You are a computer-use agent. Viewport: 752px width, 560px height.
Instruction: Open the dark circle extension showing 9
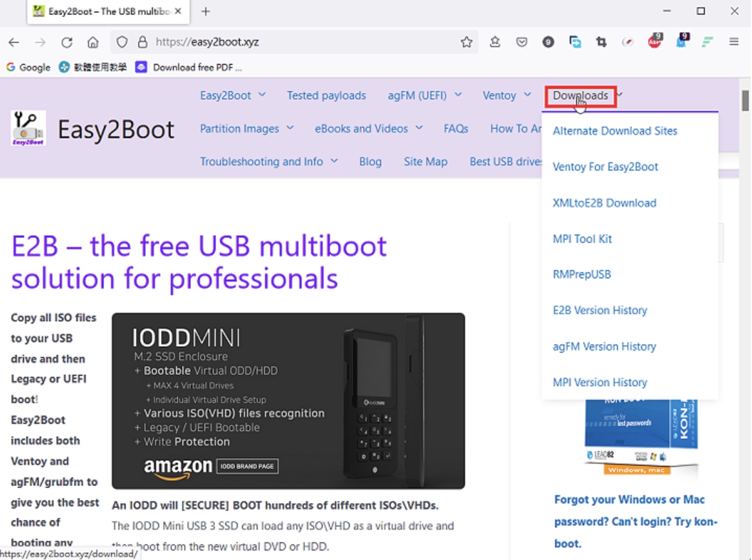pos(548,42)
